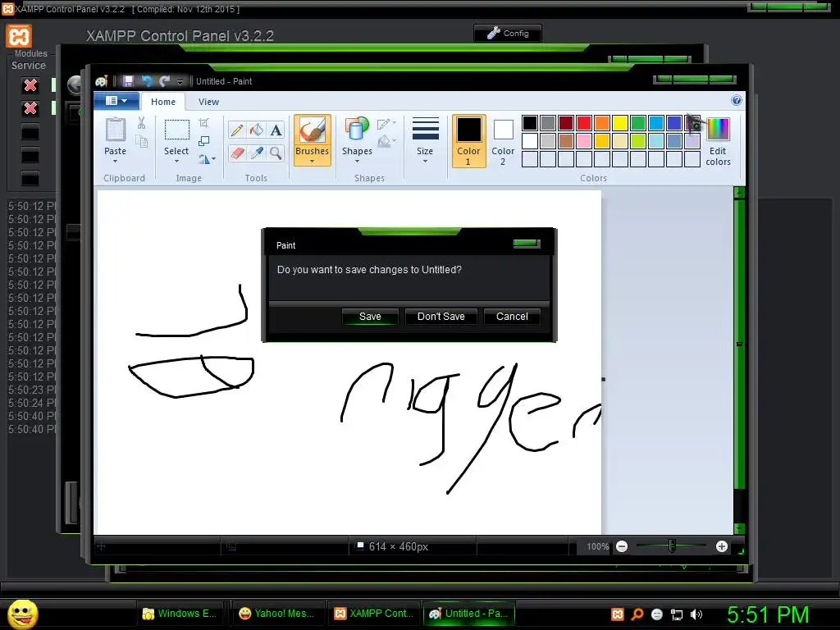
Task: Click the Untitled - Paint taskbar button
Action: [x=469, y=614]
